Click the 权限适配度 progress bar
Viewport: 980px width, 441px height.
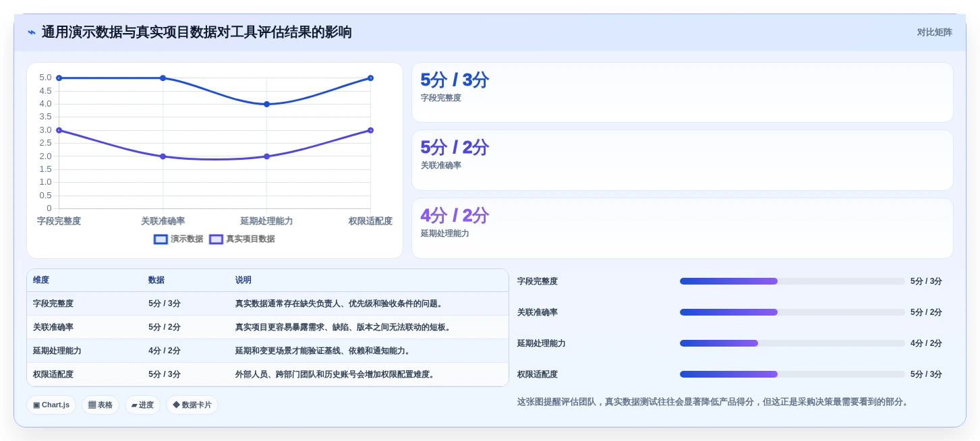[x=792, y=374]
